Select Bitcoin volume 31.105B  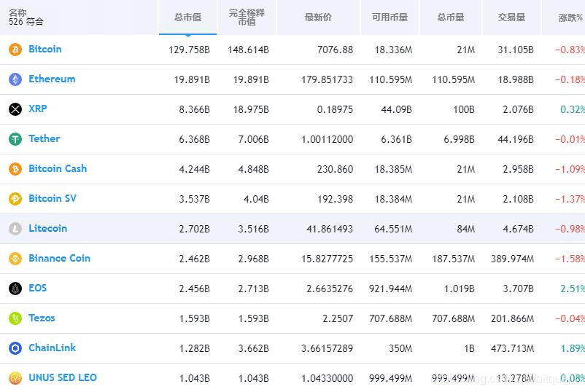pyautogui.click(x=516, y=50)
